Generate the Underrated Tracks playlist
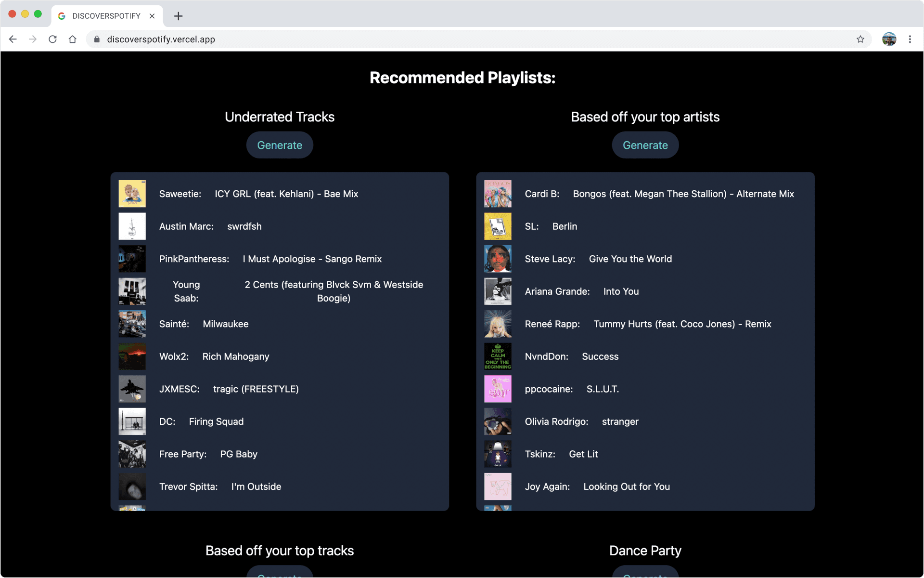924x578 pixels. 280,145
